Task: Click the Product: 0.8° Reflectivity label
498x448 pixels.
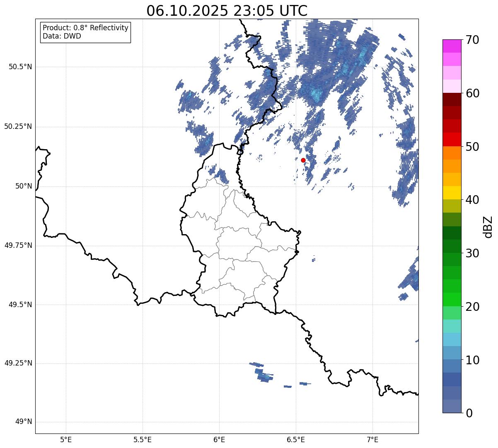Action: (x=86, y=28)
